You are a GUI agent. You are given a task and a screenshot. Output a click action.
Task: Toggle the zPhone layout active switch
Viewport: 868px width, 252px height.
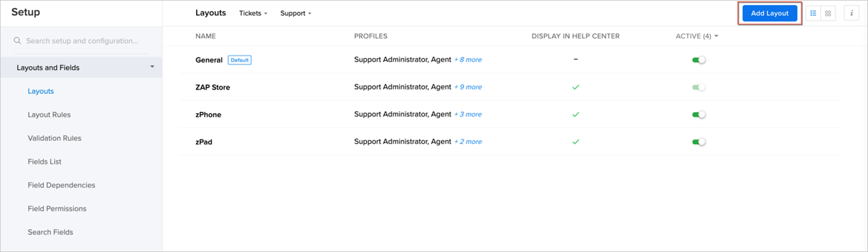point(699,114)
